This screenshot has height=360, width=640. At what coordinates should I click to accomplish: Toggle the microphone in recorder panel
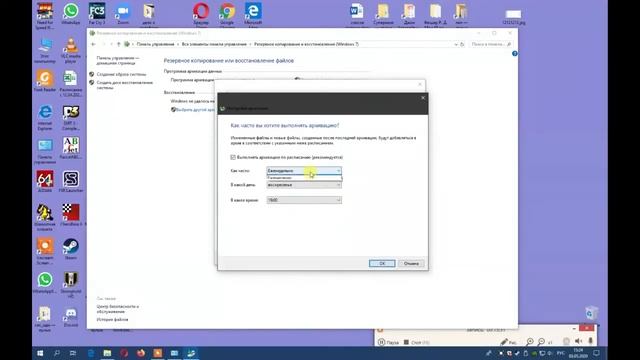point(591,341)
